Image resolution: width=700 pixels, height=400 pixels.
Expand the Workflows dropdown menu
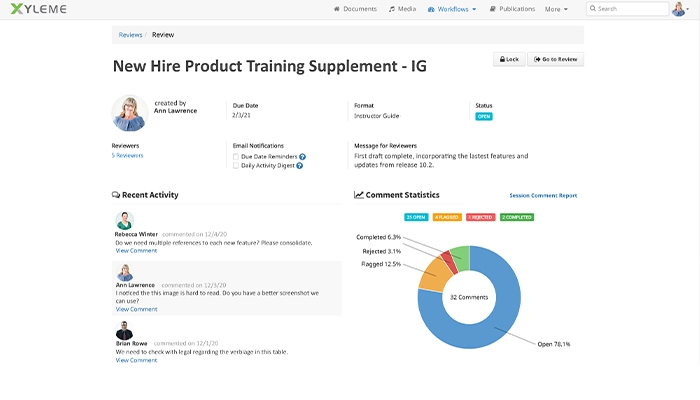452,9
